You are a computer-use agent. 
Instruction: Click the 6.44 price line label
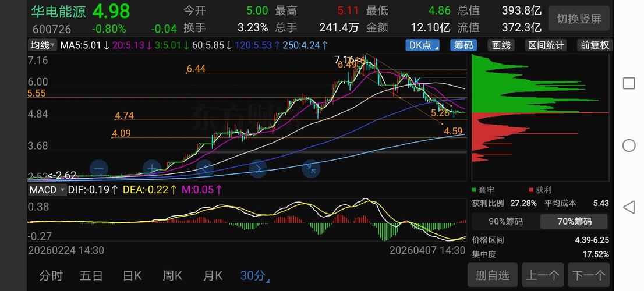click(196, 69)
